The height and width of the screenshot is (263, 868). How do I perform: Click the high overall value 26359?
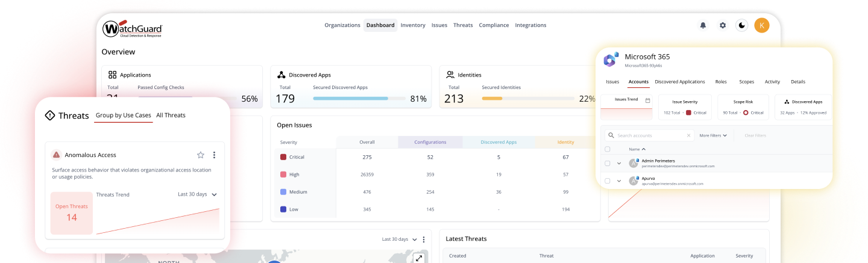[367, 175]
